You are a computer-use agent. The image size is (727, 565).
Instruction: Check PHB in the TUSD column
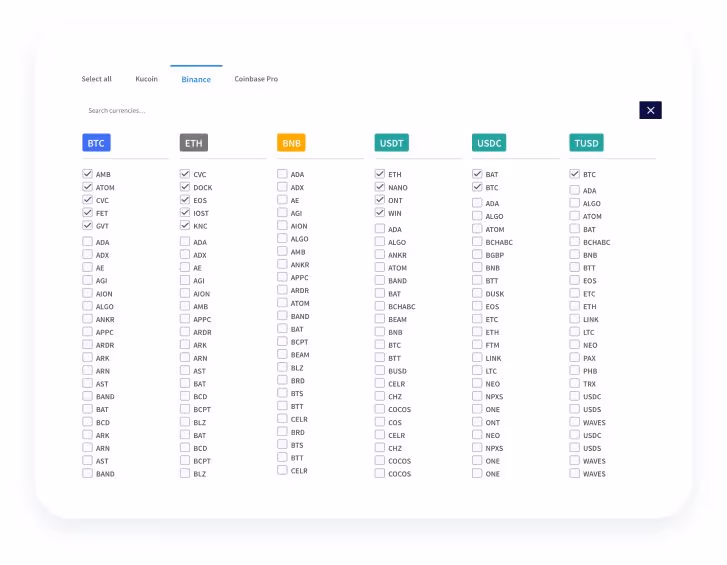[x=574, y=370]
